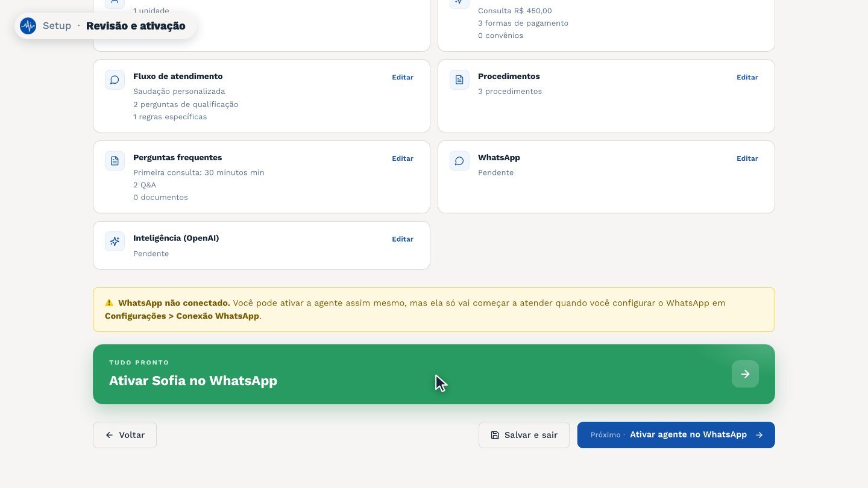Click the left arrow icon in Voltar button
This screenshot has height=488, width=868.
(109, 435)
